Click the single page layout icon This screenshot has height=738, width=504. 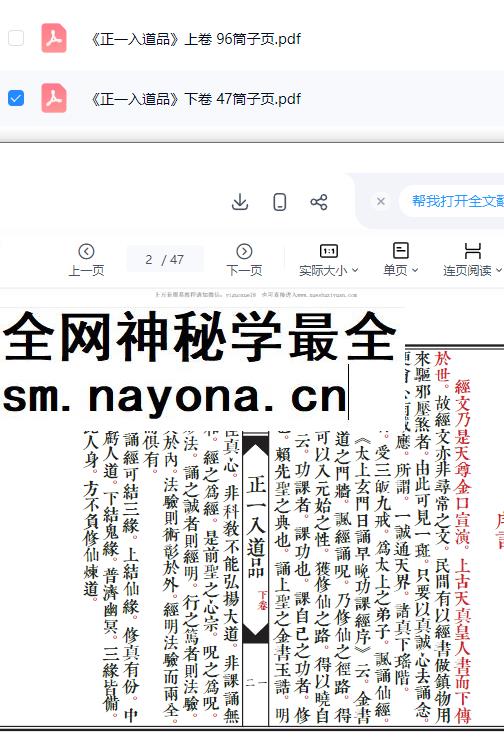click(400, 250)
